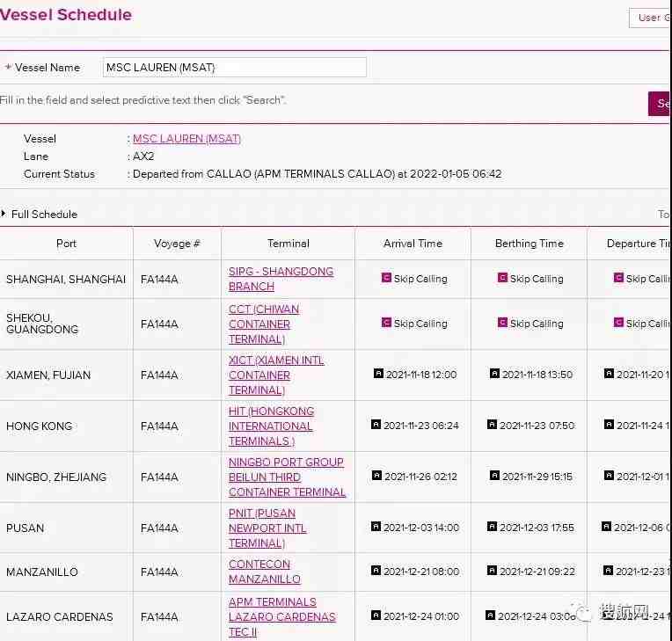Screen dimensions: 672x641
Task: Expand the Full Schedule section arrow
Action: coord(4,214)
